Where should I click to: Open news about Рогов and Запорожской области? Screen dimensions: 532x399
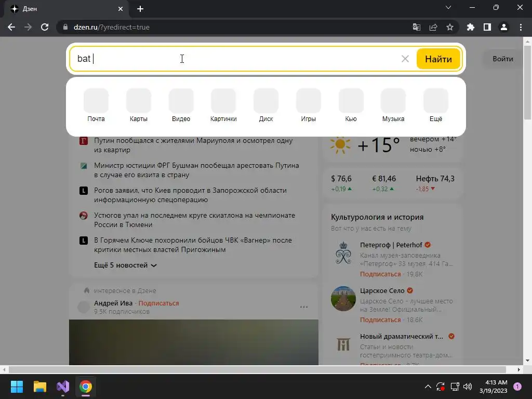coord(190,195)
